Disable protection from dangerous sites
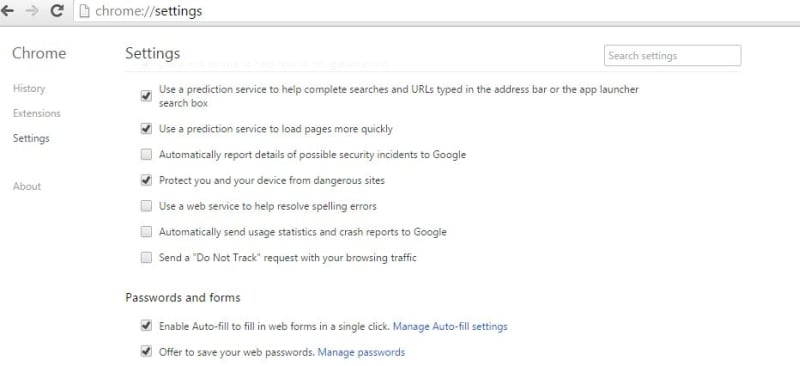Image resolution: width=800 pixels, height=366 pixels. click(x=146, y=180)
